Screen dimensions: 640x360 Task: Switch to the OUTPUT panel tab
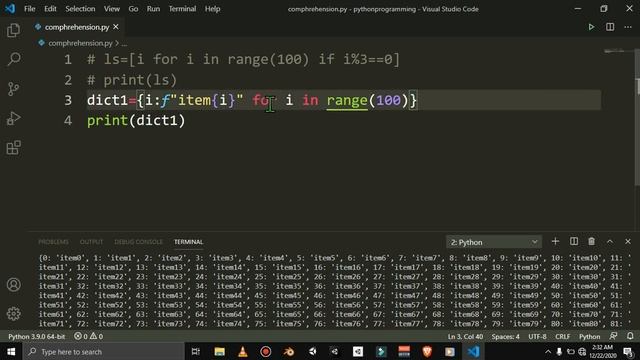[x=91, y=242]
